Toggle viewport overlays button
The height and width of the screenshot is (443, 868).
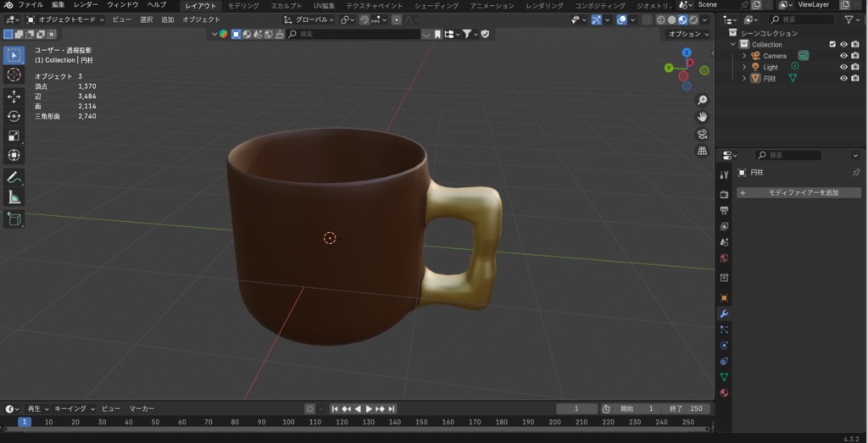(x=622, y=20)
